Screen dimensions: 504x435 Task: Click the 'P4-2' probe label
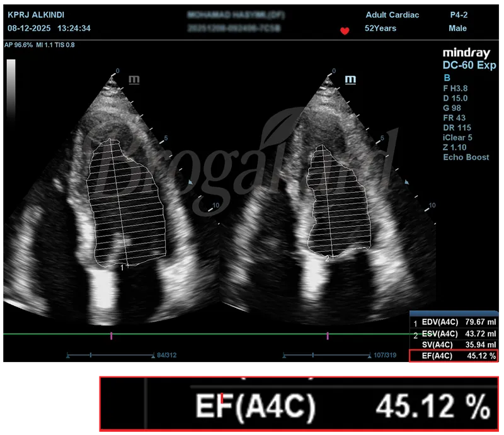(x=459, y=14)
